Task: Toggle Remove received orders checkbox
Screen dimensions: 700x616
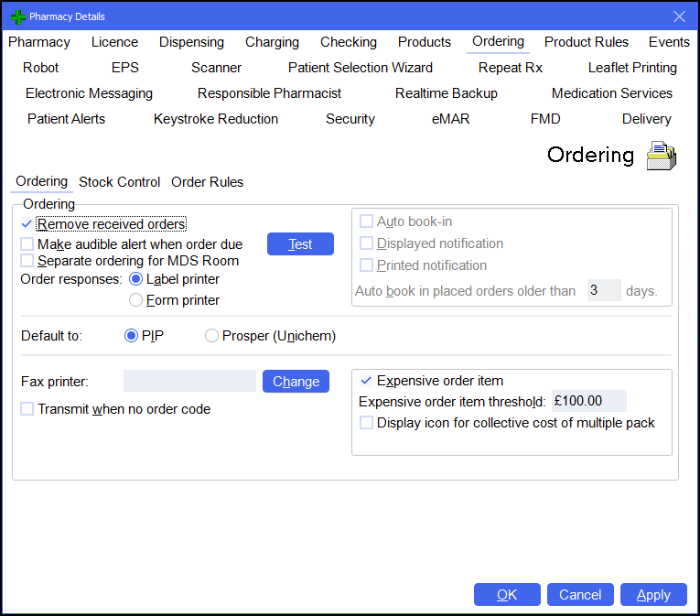Action: pos(27,224)
